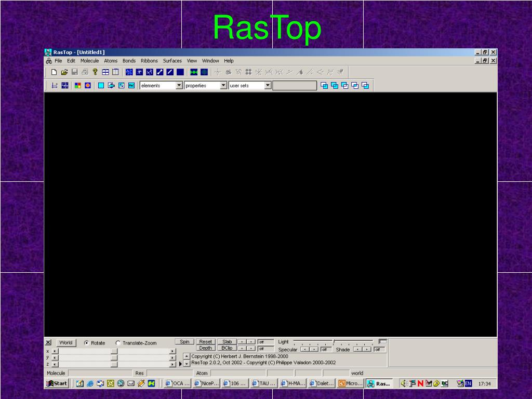Image resolution: width=532 pixels, height=399 pixels.
Task: Click the y scrollbar right arrow
Action: pyautogui.click(x=172, y=357)
